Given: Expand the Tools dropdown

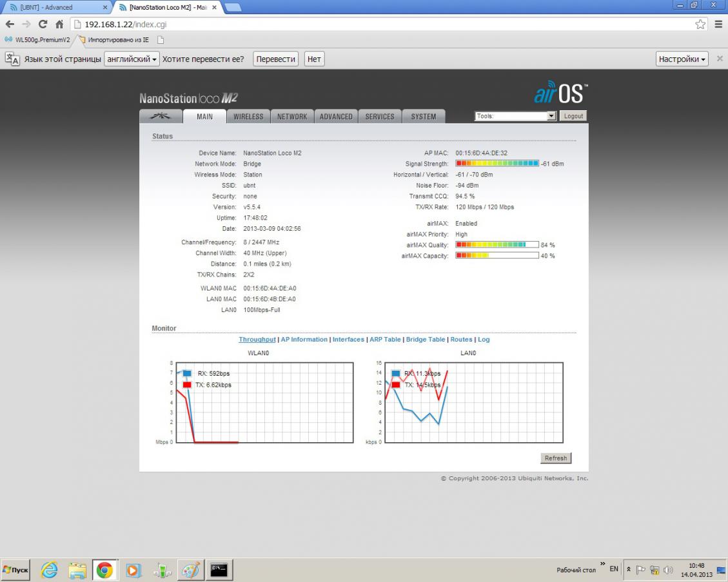Looking at the screenshot, I should coord(515,116).
